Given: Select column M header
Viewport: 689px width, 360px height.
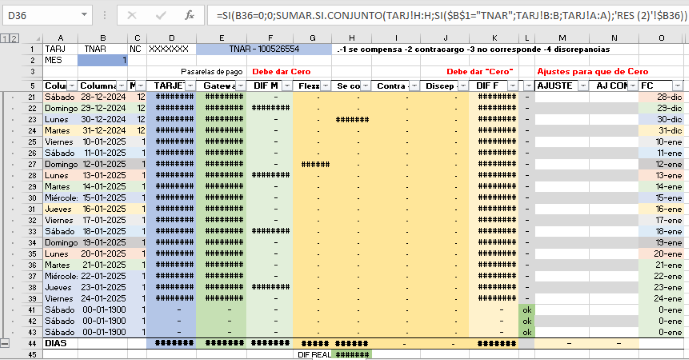Looking at the screenshot, I should click(562, 39).
